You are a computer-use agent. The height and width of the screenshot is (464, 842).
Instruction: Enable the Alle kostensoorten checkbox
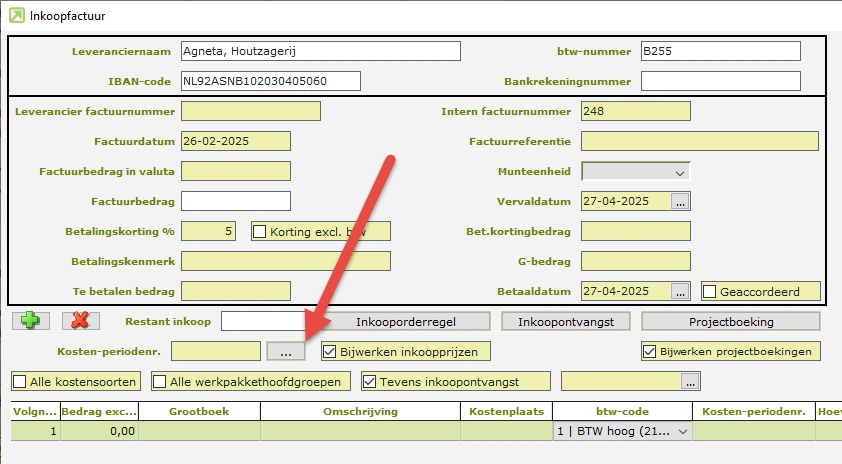coord(19,381)
